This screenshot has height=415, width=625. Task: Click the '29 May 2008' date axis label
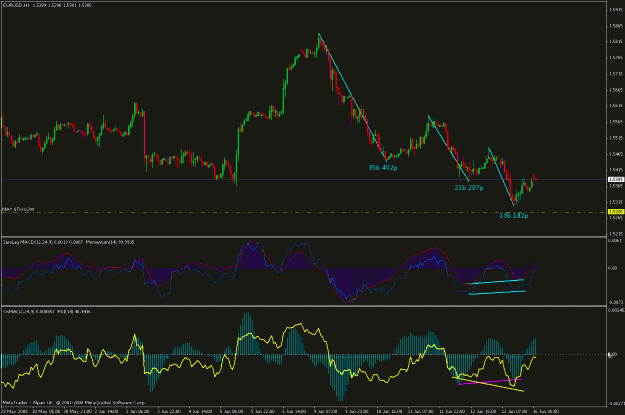pos(14,411)
